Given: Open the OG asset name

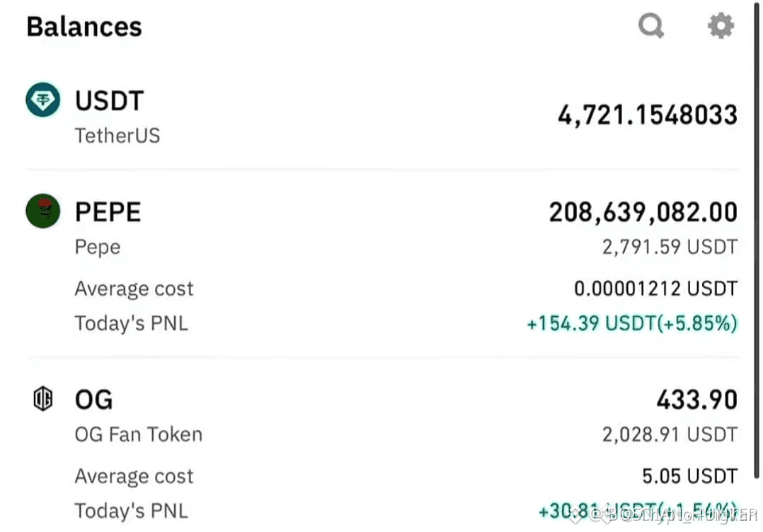Looking at the screenshot, I should point(93,400).
